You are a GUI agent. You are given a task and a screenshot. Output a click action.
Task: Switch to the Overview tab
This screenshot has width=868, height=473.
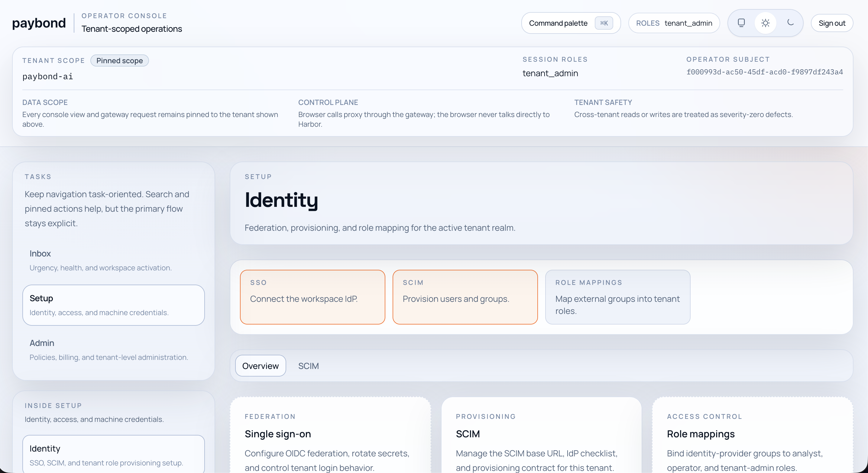[x=260, y=366]
